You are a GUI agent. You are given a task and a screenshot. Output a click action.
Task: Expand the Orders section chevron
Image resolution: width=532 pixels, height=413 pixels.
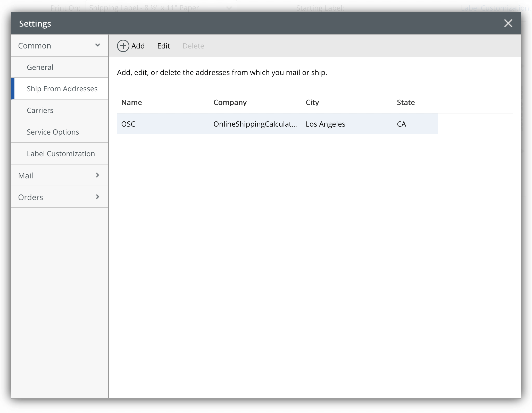coord(97,197)
